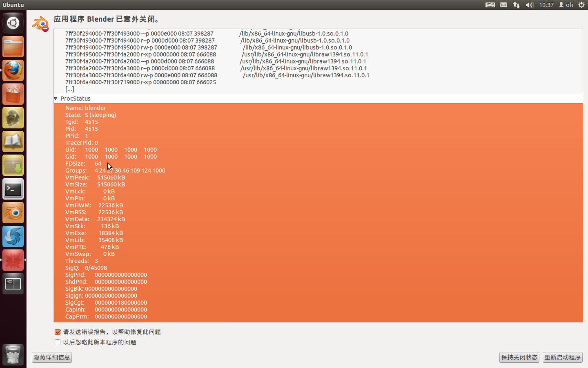
Task: Select the 'CapPrm: 0000000000000000' line
Action: 106,316
